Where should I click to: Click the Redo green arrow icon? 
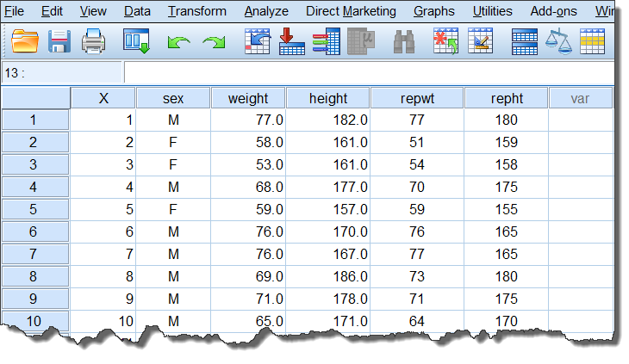click(x=213, y=41)
